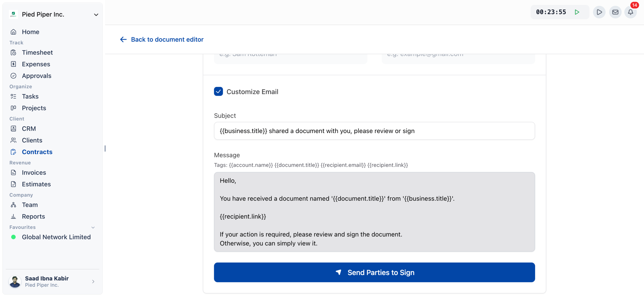Screen dimensions: 644x297
Task: Click the Expenses dollar icon
Action: (x=13, y=64)
